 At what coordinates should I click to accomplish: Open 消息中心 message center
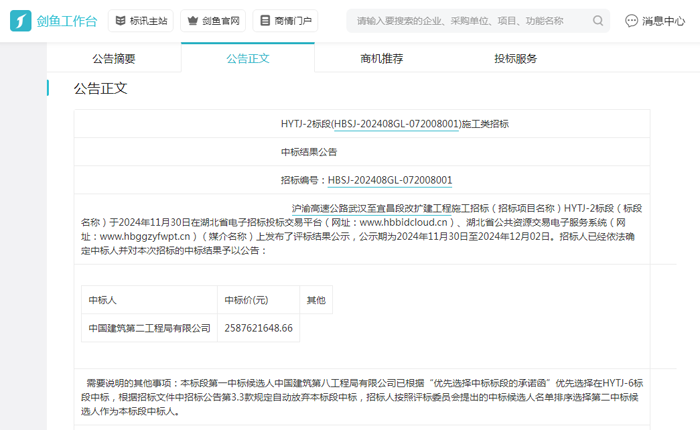(655, 21)
